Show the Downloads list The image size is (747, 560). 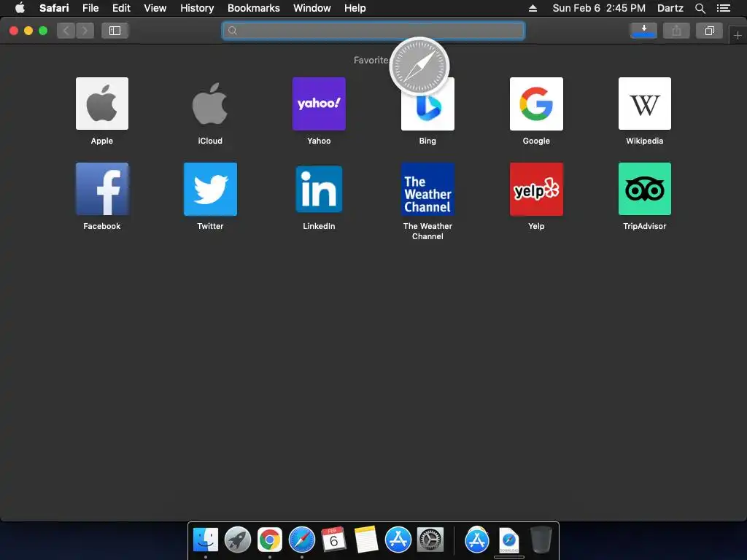click(x=643, y=31)
